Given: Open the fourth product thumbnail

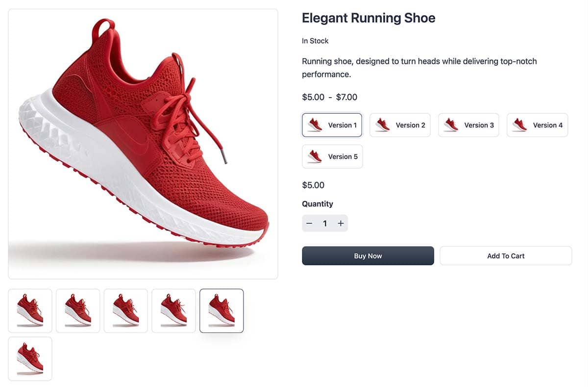Looking at the screenshot, I should click(x=173, y=310).
